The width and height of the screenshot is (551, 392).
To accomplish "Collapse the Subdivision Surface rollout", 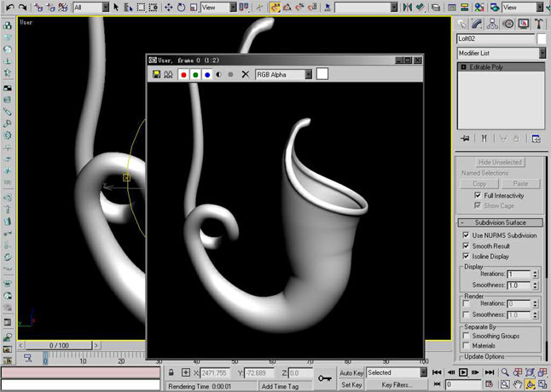I will pyautogui.click(x=501, y=222).
